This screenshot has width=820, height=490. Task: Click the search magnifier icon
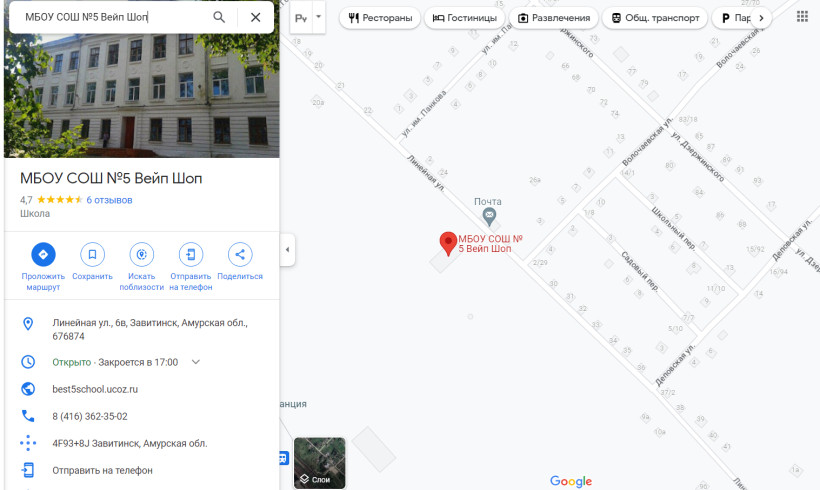(x=219, y=17)
